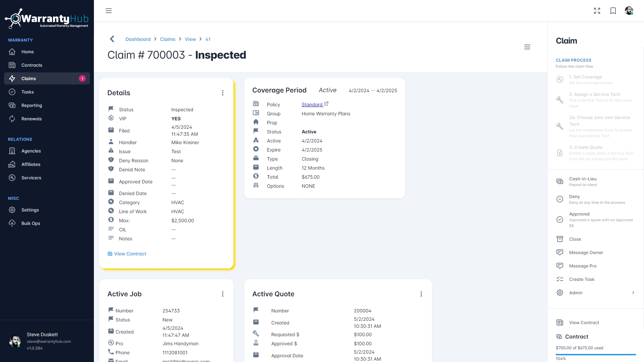644x362 pixels.
Task: Toggle the hamburger menu at top left
Action: click(x=109, y=11)
